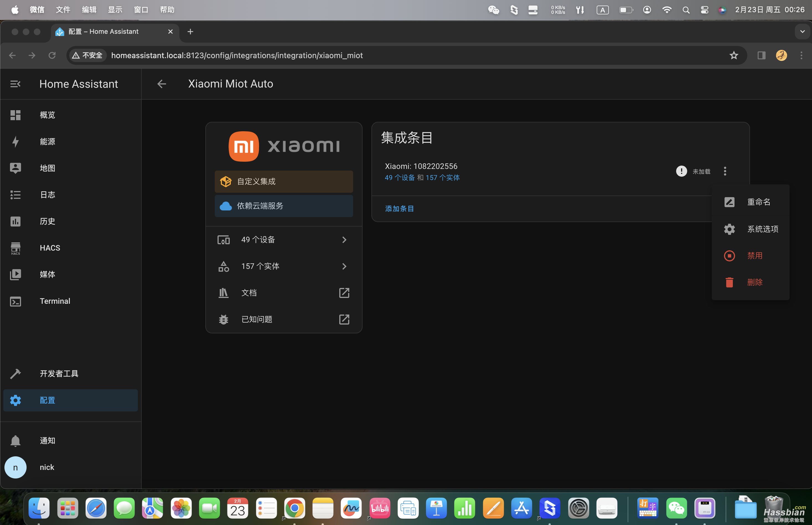The image size is (812, 525).
Task: Open the 文件 menu in menu bar
Action: click(63, 9)
